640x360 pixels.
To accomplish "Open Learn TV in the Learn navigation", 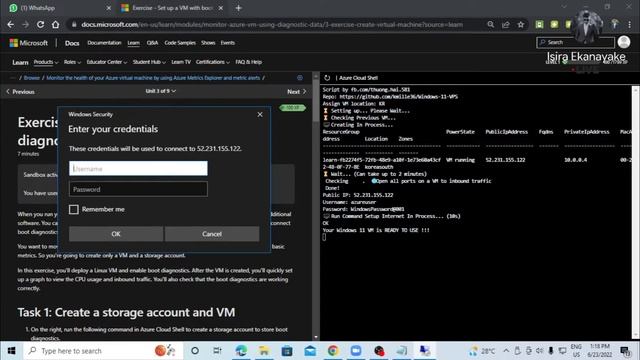I will point(181,62).
